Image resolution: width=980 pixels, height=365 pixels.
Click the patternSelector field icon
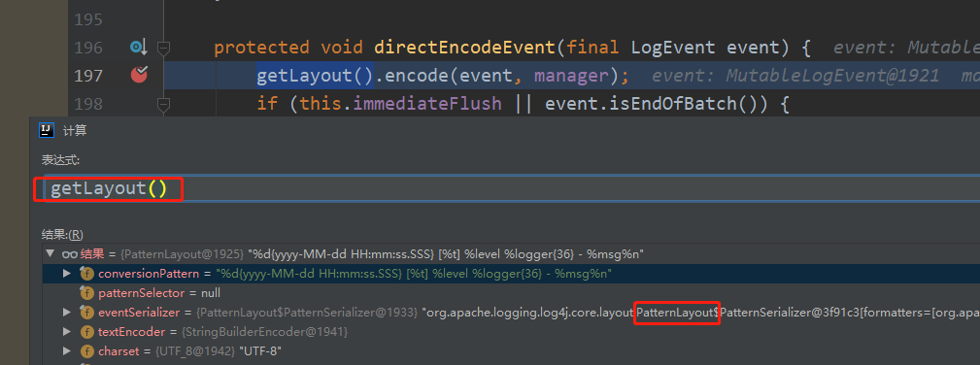[86, 293]
